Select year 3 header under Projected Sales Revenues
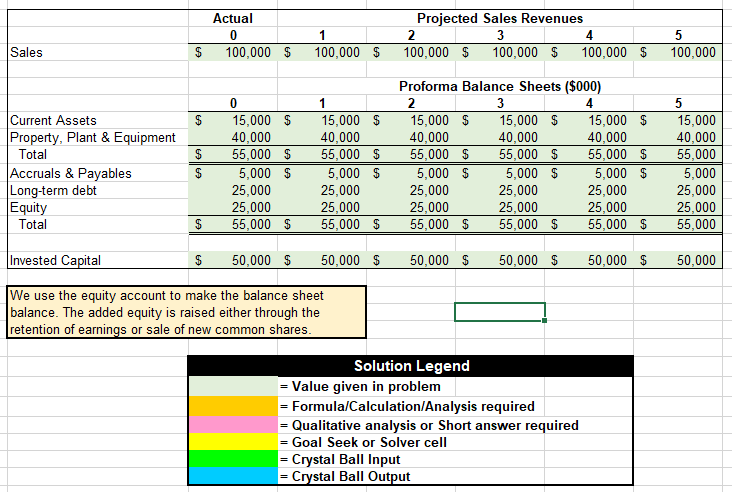The height and width of the screenshot is (492, 732). tap(500, 35)
